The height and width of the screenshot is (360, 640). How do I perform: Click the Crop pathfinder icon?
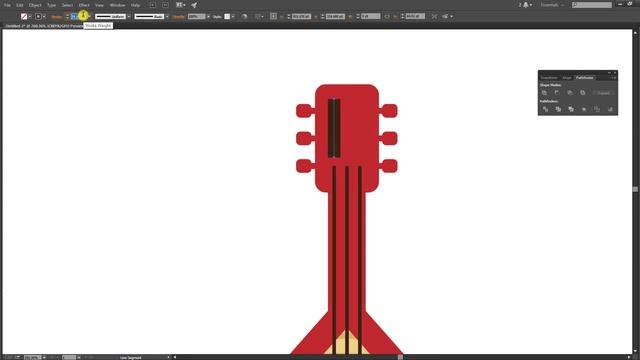click(584, 109)
